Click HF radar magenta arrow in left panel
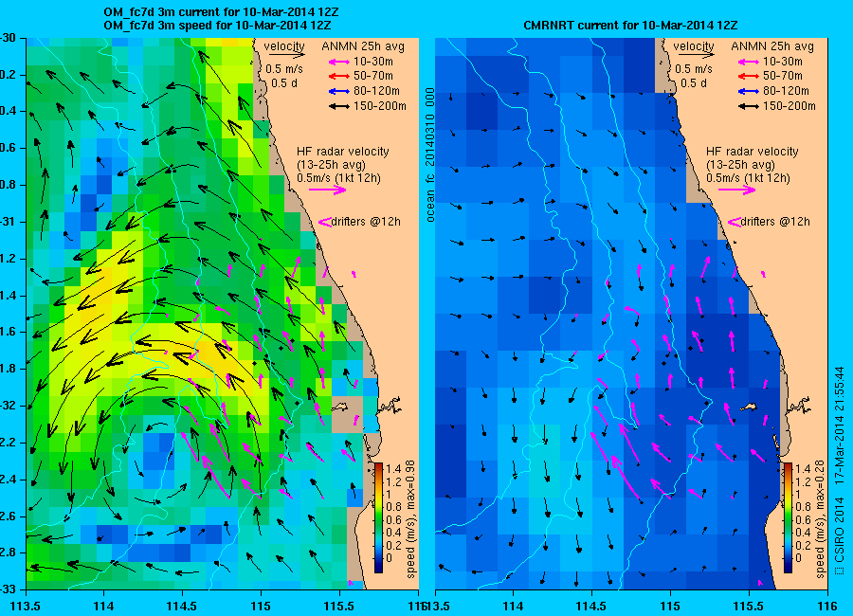The height and width of the screenshot is (616, 853). (328, 190)
